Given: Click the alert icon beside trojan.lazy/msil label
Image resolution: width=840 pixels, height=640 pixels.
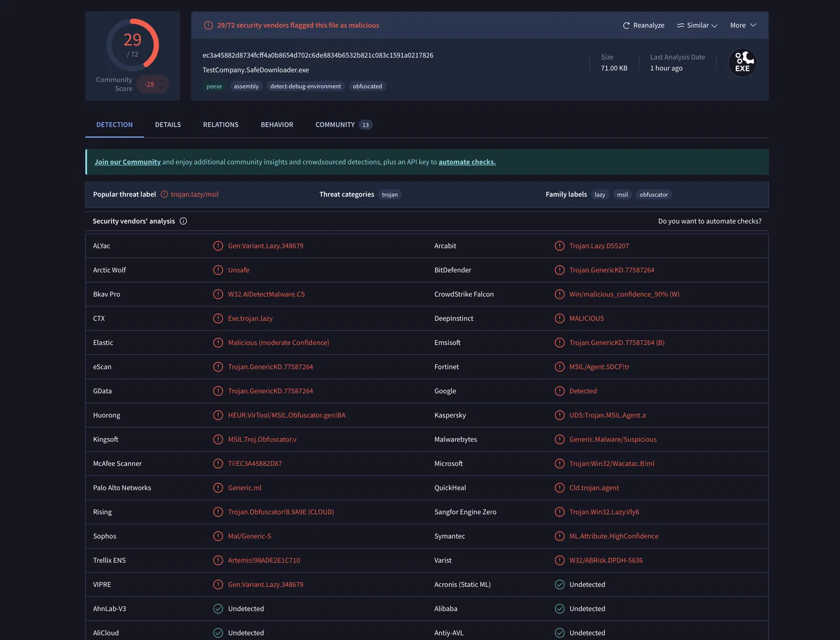Looking at the screenshot, I should pyautogui.click(x=165, y=194).
